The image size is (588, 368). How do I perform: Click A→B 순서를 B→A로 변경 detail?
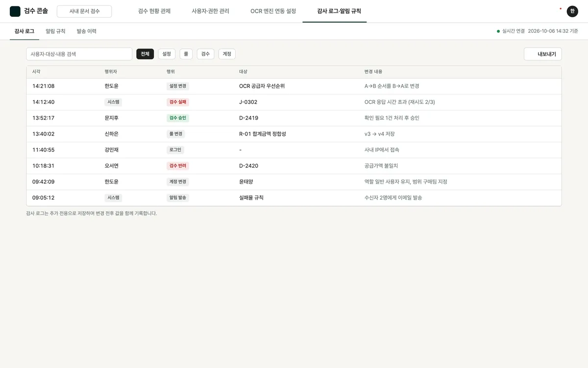click(x=392, y=86)
